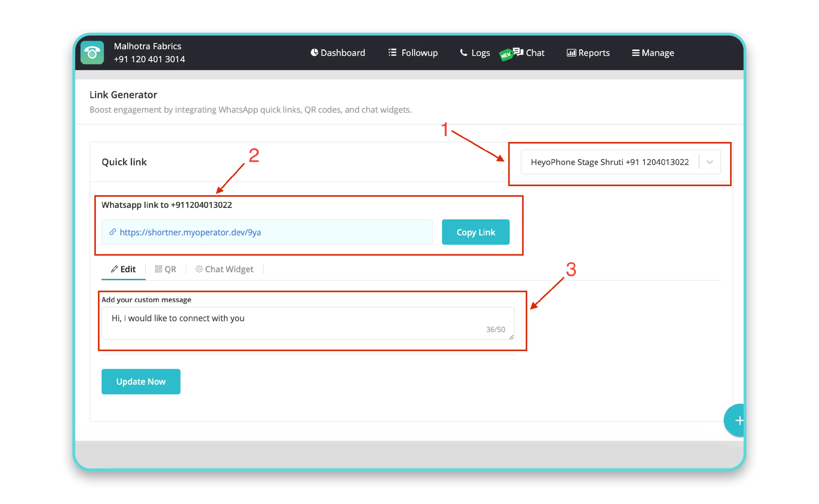The height and width of the screenshot is (504, 819).
Task: Click the link icon inside the URL field
Action: 113,232
